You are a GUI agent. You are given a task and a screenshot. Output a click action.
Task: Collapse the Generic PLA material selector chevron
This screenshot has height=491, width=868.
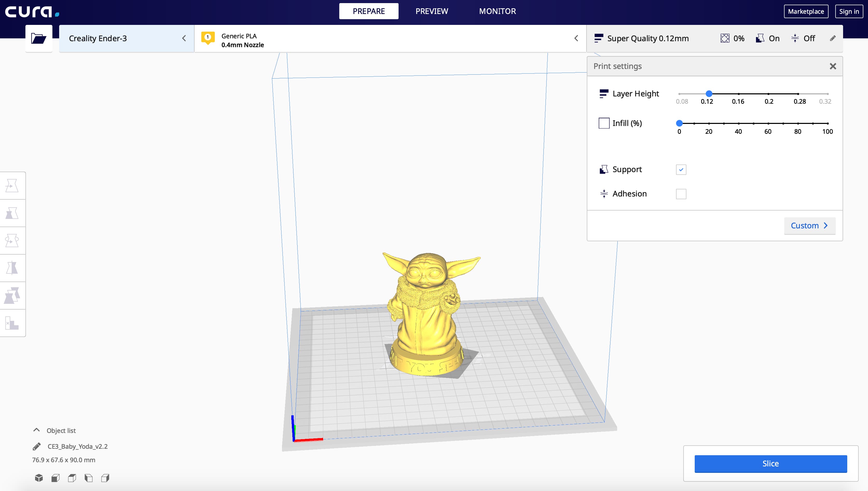[576, 38]
